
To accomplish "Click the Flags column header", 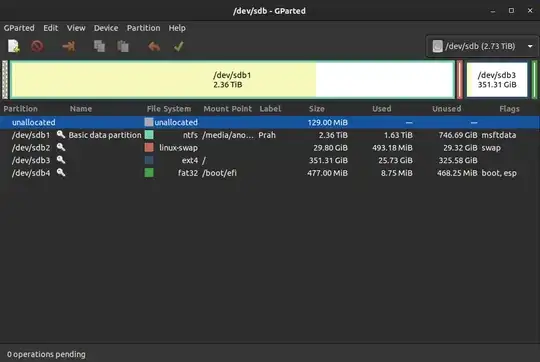I will [x=509, y=109].
